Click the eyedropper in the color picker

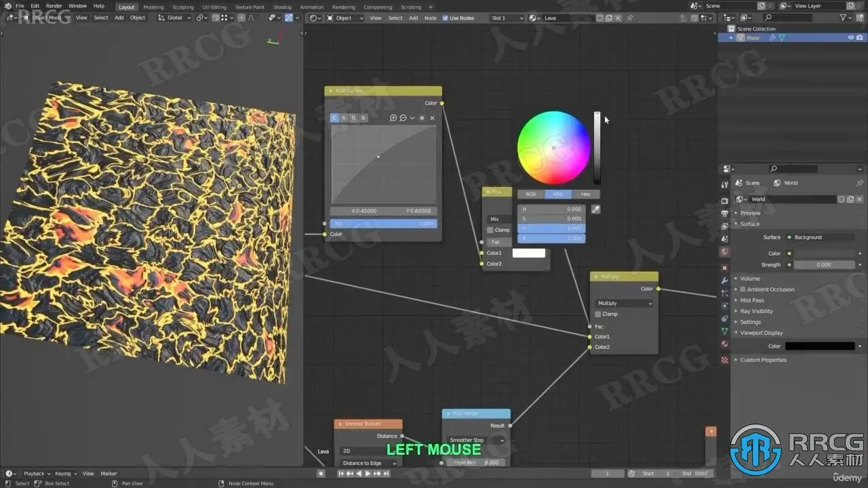595,209
